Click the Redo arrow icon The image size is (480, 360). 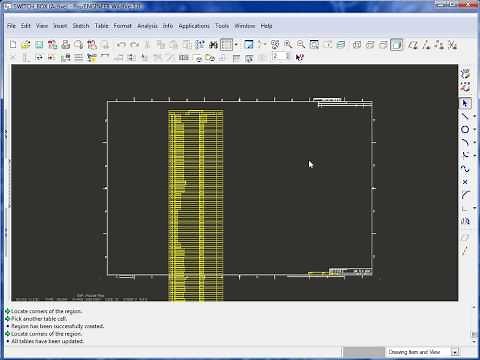pos(134,44)
